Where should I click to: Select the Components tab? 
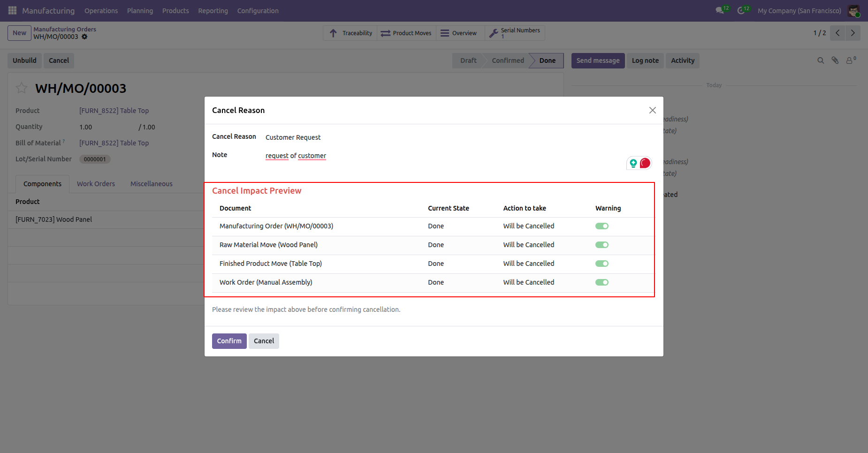click(42, 184)
